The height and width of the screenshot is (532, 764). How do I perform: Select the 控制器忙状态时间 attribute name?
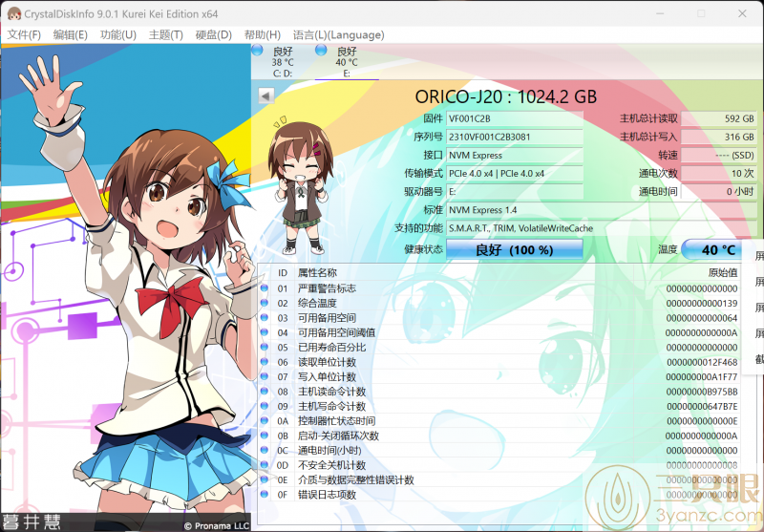pyautogui.click(x=337, y=420)
